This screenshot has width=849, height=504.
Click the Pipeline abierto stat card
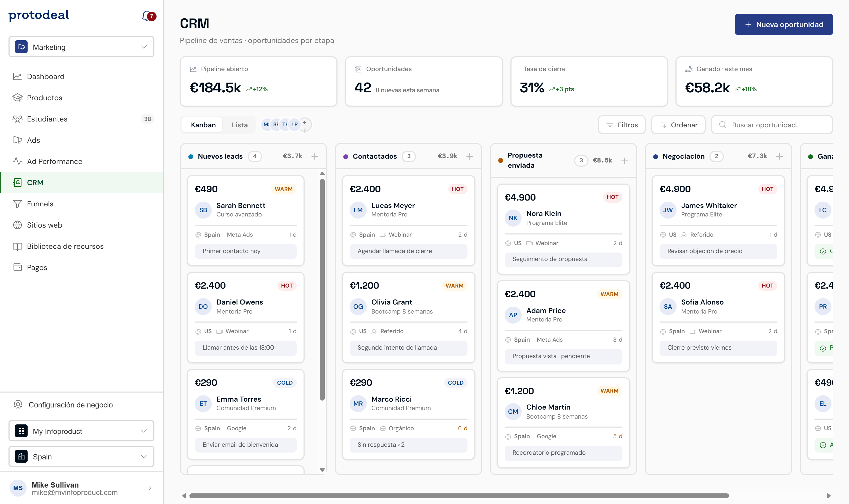pos(258,81)
